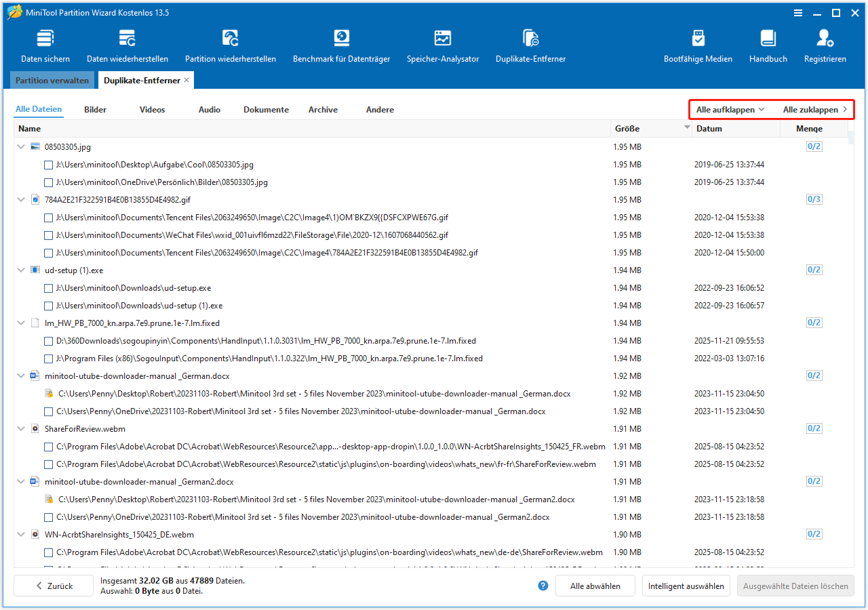Select the ud-setup (1).exe duplicate checkbox
This screenshot has height=610, width=868.
coord(48,306)
